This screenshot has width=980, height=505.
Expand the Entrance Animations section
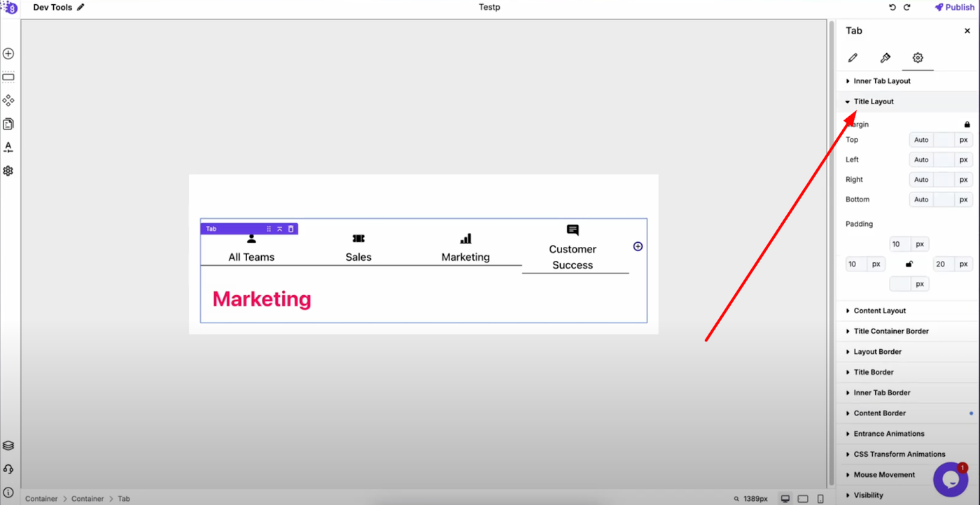pyautogui.click(x=908, y=434)
